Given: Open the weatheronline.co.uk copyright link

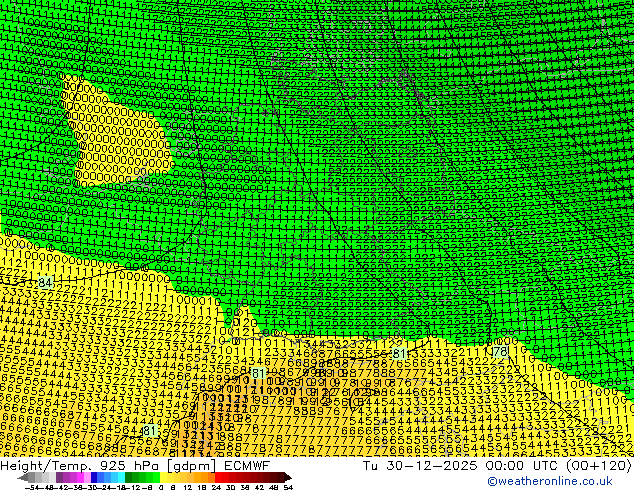Looking at the screenshot, I should [550, 481].
